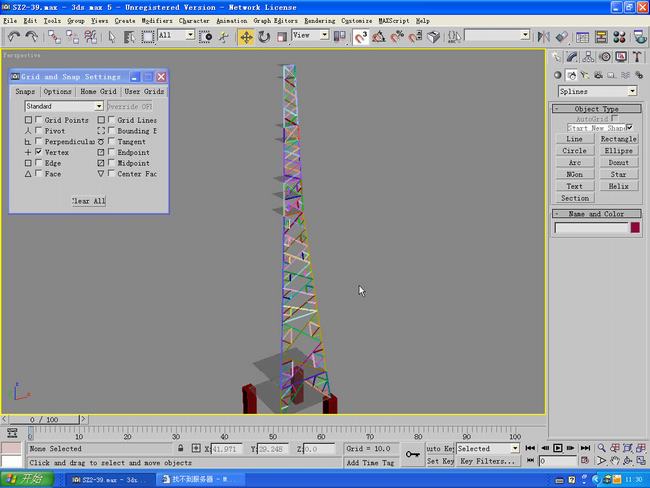Open the Material Editor spheres icon
Screen dimensions: 650x488
click(619, 37)
